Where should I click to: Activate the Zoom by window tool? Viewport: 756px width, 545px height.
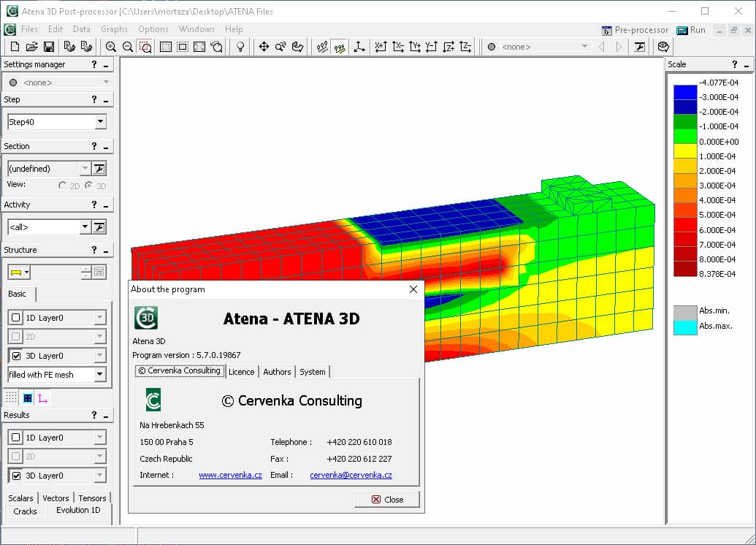coord(144,46)
